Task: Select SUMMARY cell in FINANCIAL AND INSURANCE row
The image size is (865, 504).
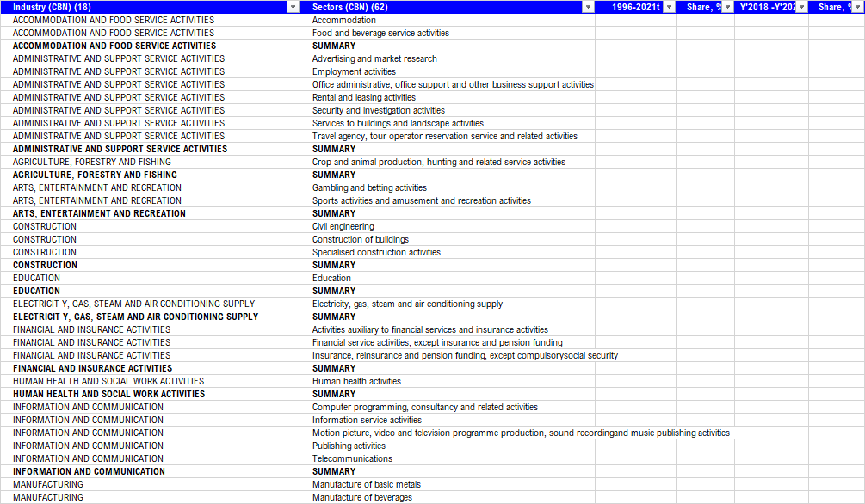Action: point(448,368)
